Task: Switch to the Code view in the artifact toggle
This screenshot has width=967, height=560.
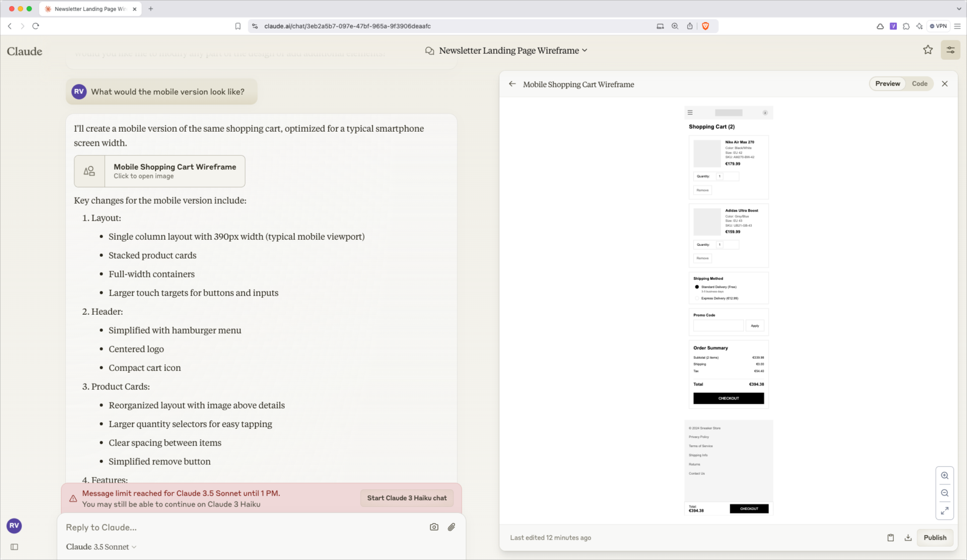Action: pos(919,84)
